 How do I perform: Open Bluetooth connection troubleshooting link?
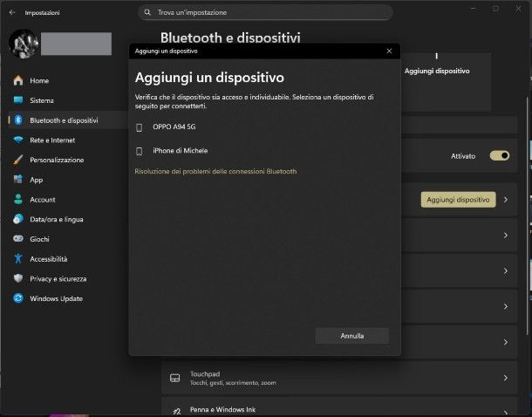click(x=215, y=171)
